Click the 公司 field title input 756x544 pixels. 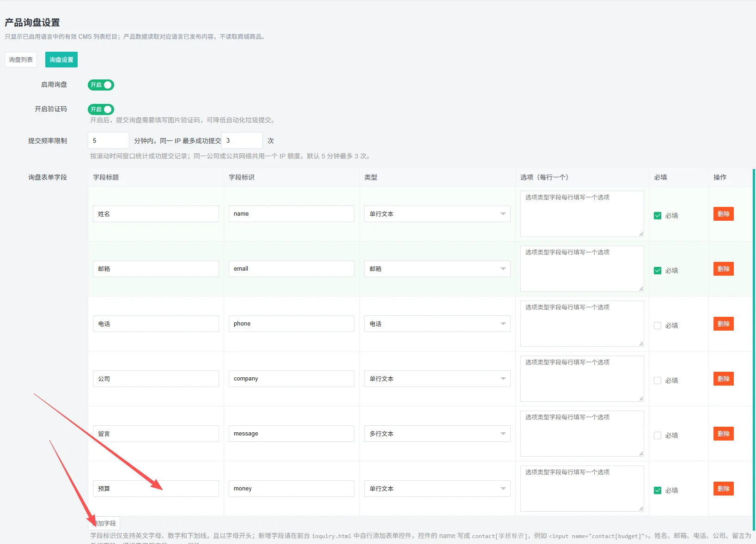[156, 379]
